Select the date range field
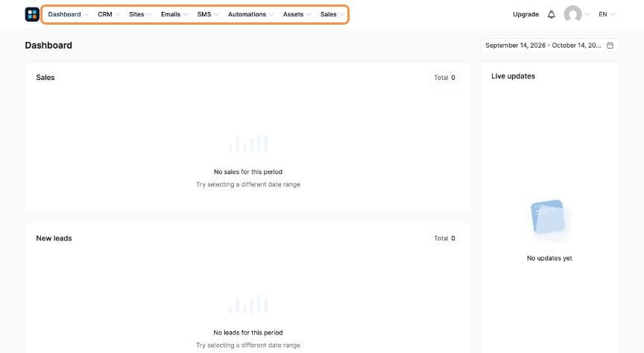644x353 pixels. tap(549, 46)
